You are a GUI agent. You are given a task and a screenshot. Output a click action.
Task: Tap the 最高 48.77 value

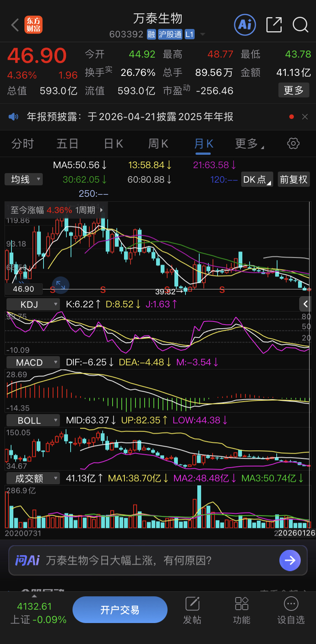click(x=220, y=54)
